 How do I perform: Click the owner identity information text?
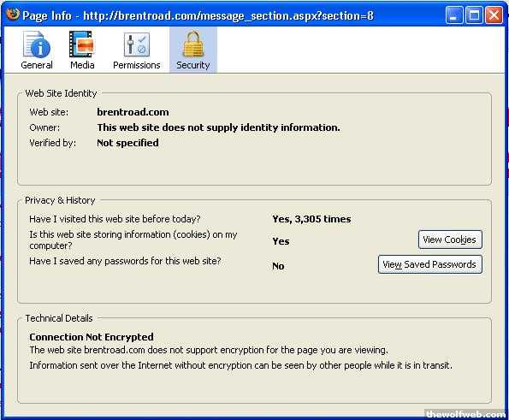click(x=218, y=127)
